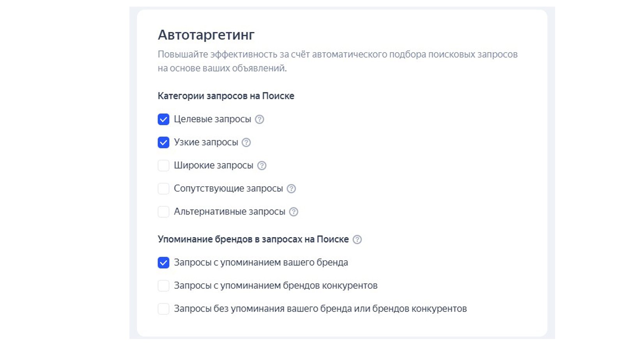Enable checkbox for competitor brand queries
This screenshot has width=644, height=346.
(164, 286)
